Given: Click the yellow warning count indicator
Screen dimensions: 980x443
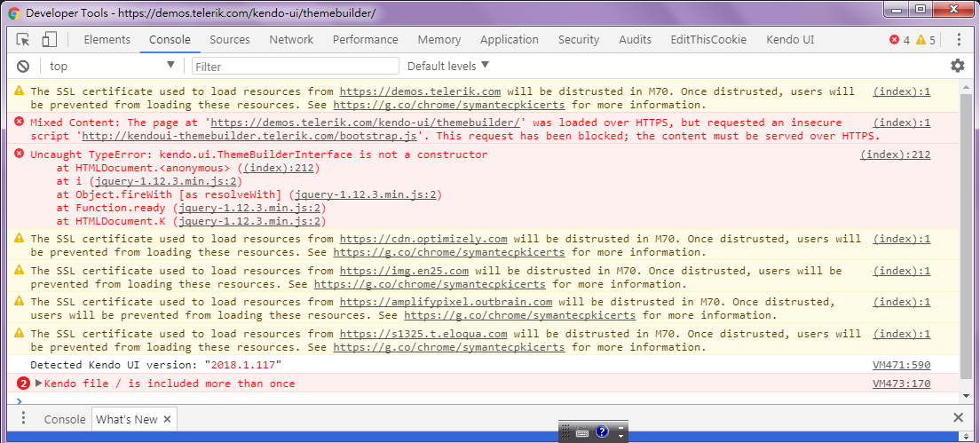Looking at the screenshot, I should click(x=926, y=40).
